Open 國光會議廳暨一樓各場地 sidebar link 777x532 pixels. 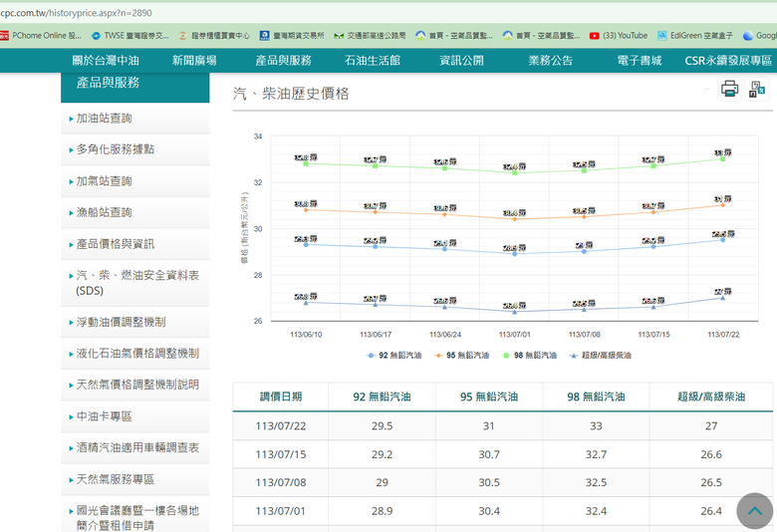pyautogui.click(x=134, y=516)
